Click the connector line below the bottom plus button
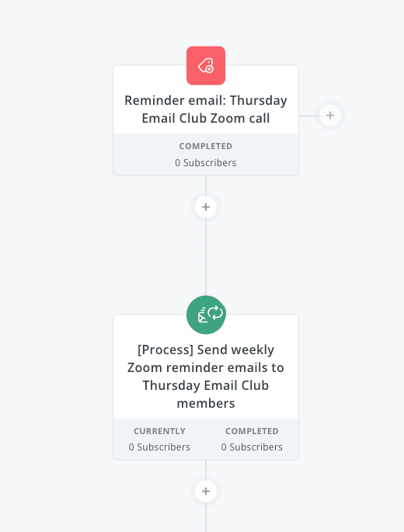Image resolution: width=404 pixels, height=532 pixels. (x=206, y=517)
